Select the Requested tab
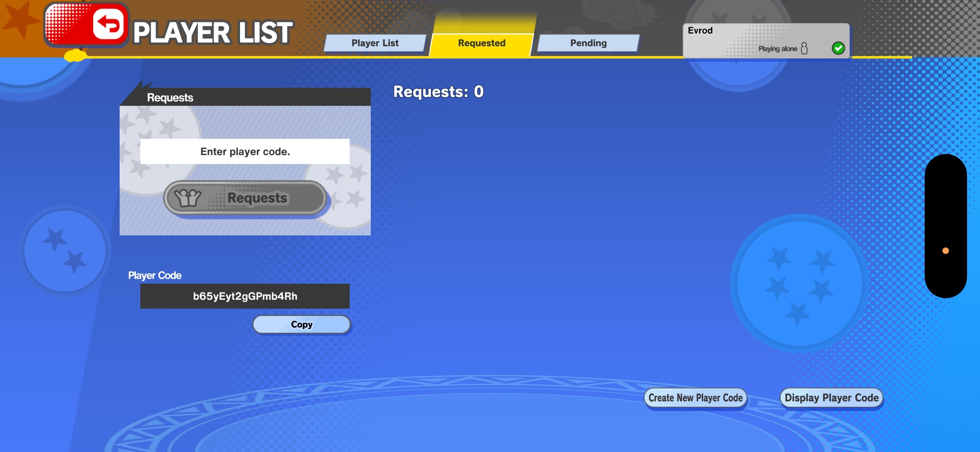Viewport: 980px width, 452px height. click(x=482, y=43)
